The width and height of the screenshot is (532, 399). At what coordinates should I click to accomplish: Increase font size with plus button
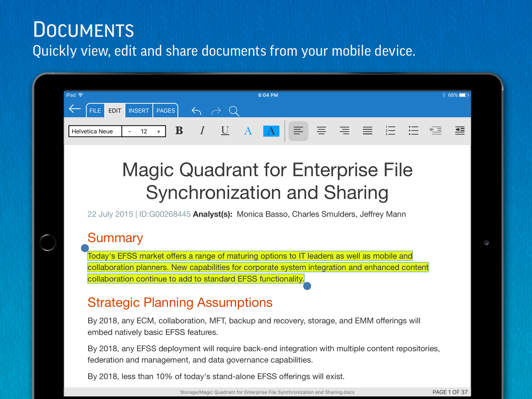click(159, 132)
